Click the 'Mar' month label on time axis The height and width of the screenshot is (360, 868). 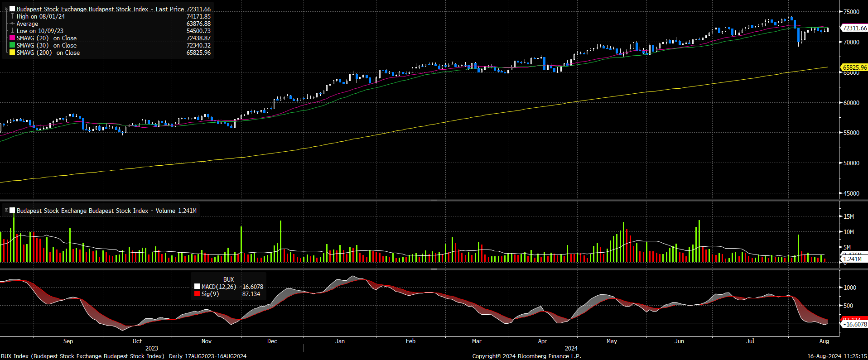coord(477,341)
